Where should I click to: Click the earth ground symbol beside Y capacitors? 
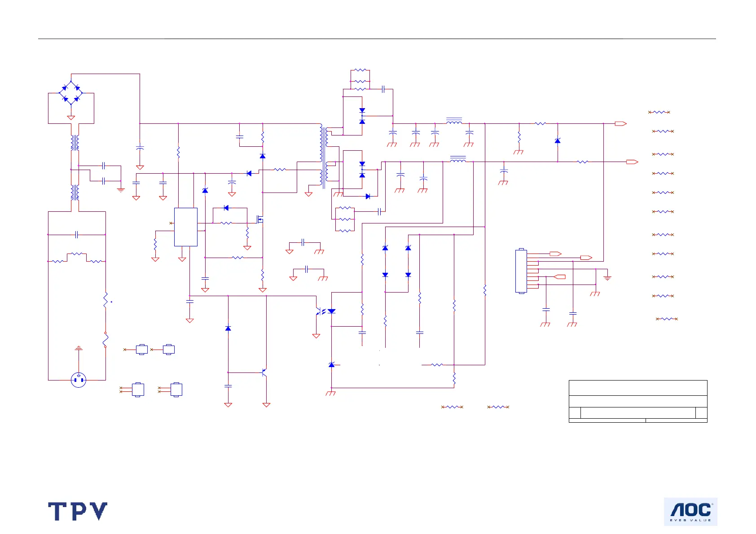[x=121, y=190]
